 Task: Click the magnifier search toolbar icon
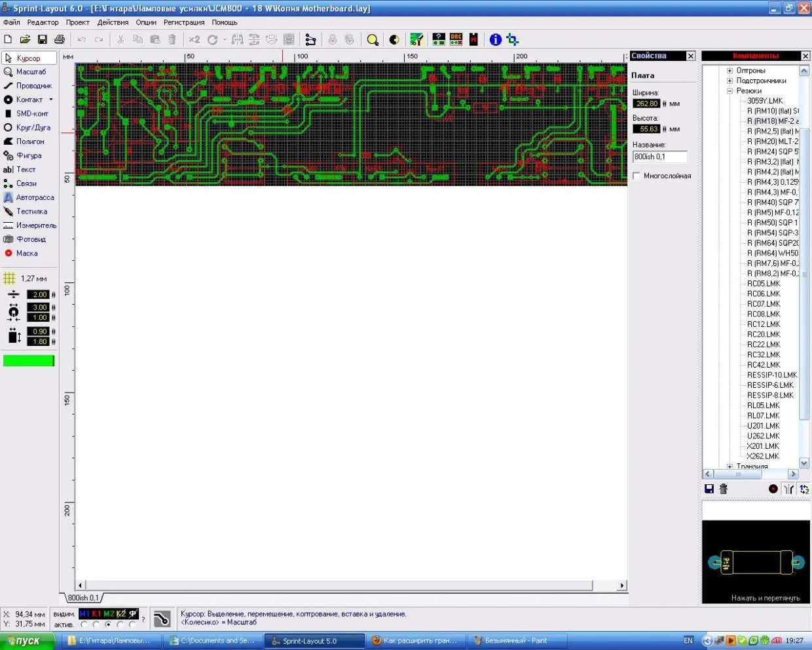373,40
